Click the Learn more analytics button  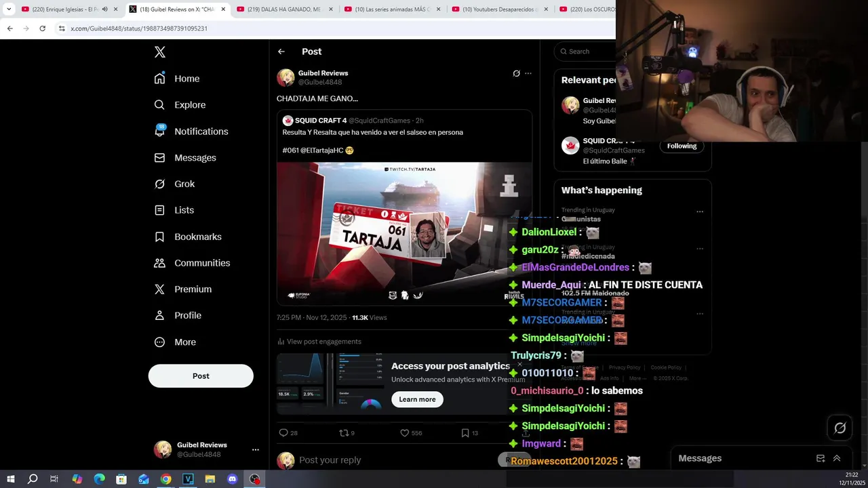pos(417,399)
